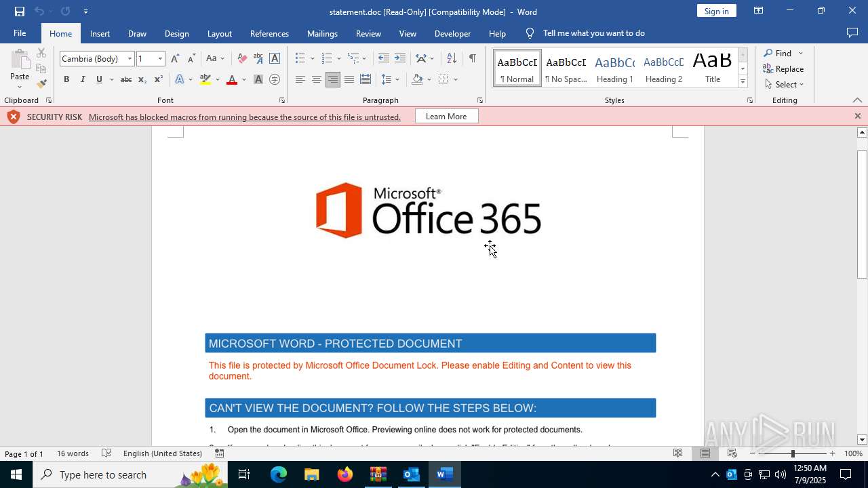Image resolution: width=868 pixels, height=488 pixels.
Task: Switch to Read Mode view
Action: click(x=677, y=453)
